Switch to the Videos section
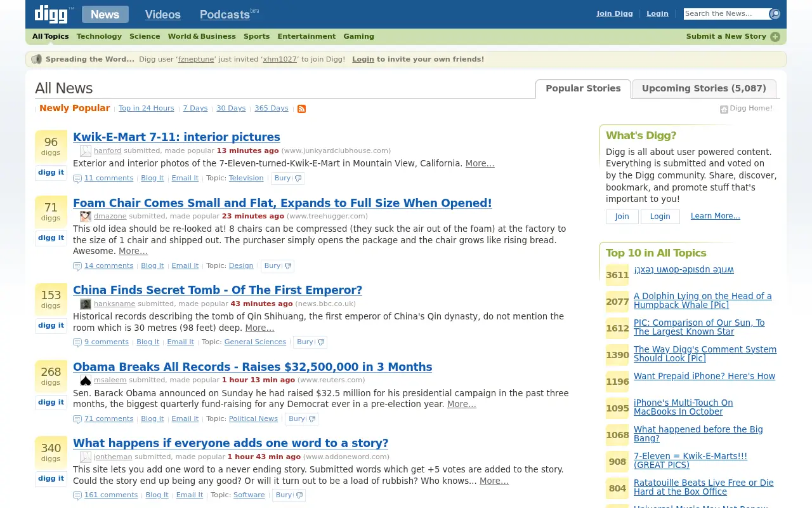This screenshot has height=508, width=812. pos(163,15)
